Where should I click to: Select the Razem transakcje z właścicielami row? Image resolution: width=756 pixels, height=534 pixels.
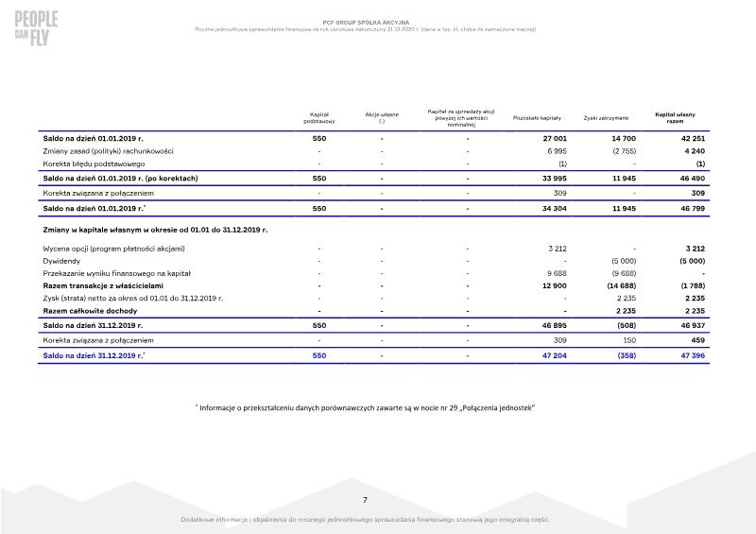click(373, 286)
